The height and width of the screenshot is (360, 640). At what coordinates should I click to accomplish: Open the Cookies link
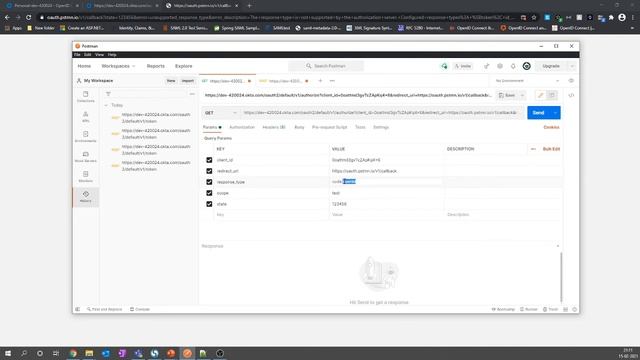click(551, 127)
